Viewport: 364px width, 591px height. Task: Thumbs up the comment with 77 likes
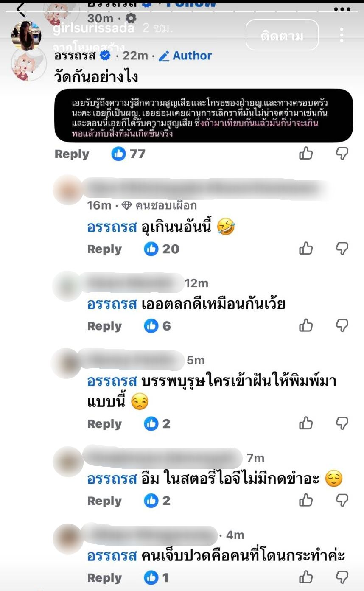coord(306,154)
